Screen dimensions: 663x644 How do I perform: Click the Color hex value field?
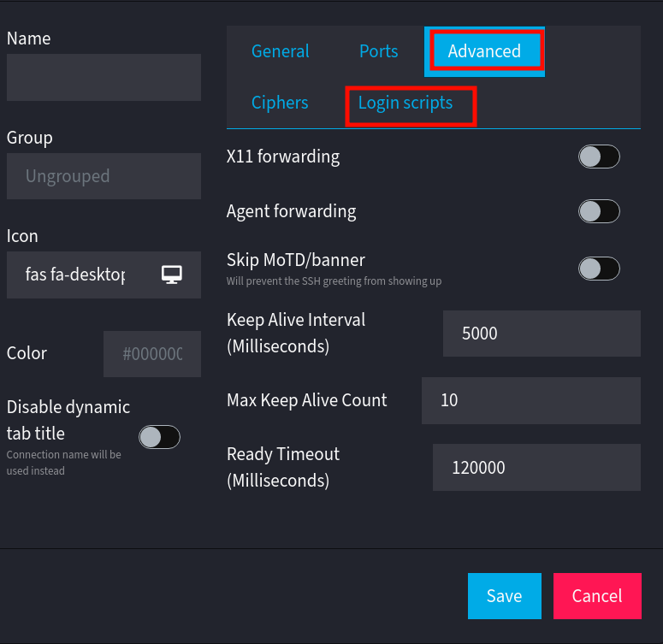[152, 354]
